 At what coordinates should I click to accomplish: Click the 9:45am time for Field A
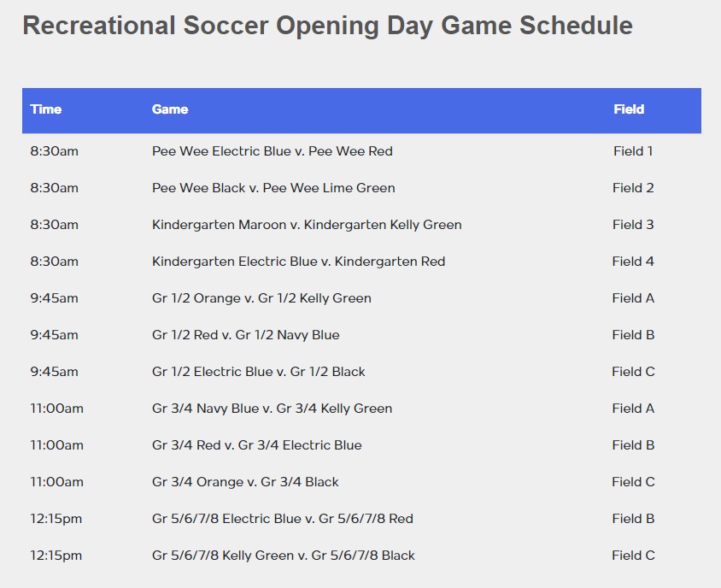[55, 298]
